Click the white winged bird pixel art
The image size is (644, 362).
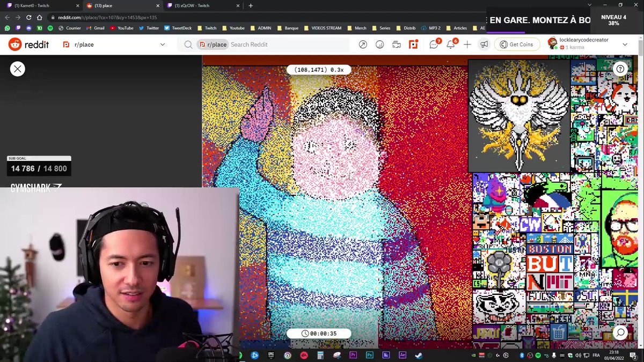pos(519,115)
